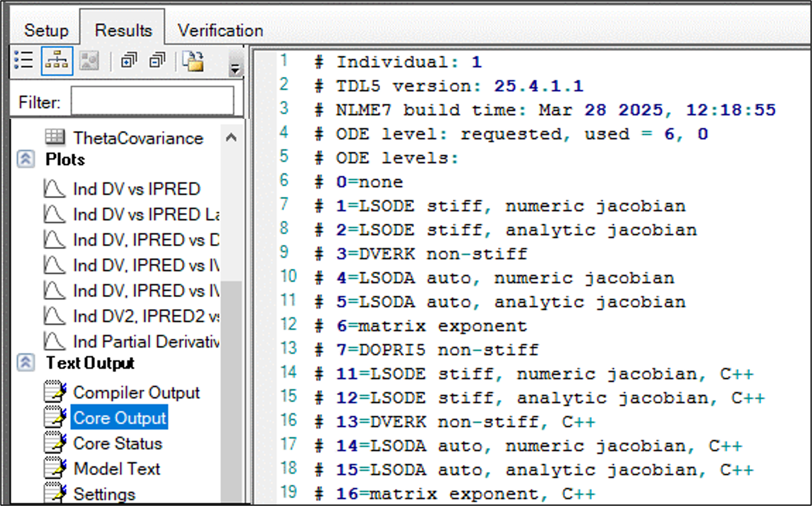
Task: Click notepad icon beside Model Text
Action: 55,467
